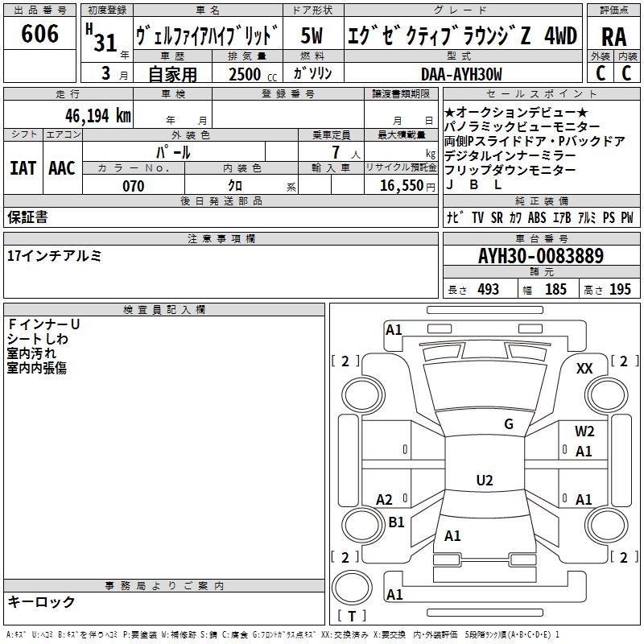The width and height of the screenshot is (644, 644).
Task: Select registration month 3 月
Action: [114, 73]
